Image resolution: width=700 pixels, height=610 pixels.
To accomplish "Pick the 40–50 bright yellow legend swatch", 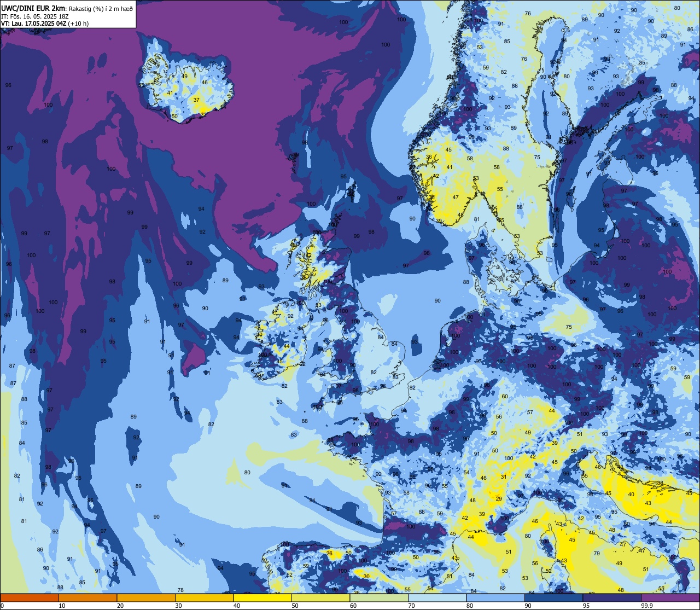I will click(x=262, y=597).
